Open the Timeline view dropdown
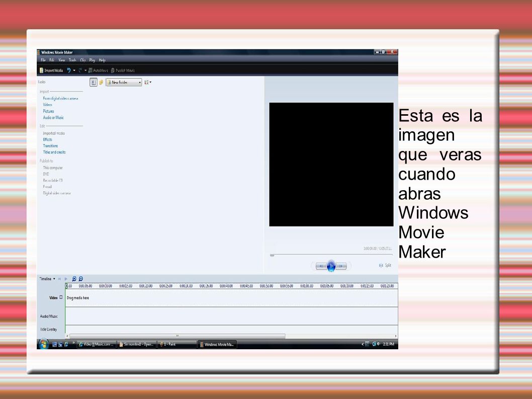 (x=47, y=279)
